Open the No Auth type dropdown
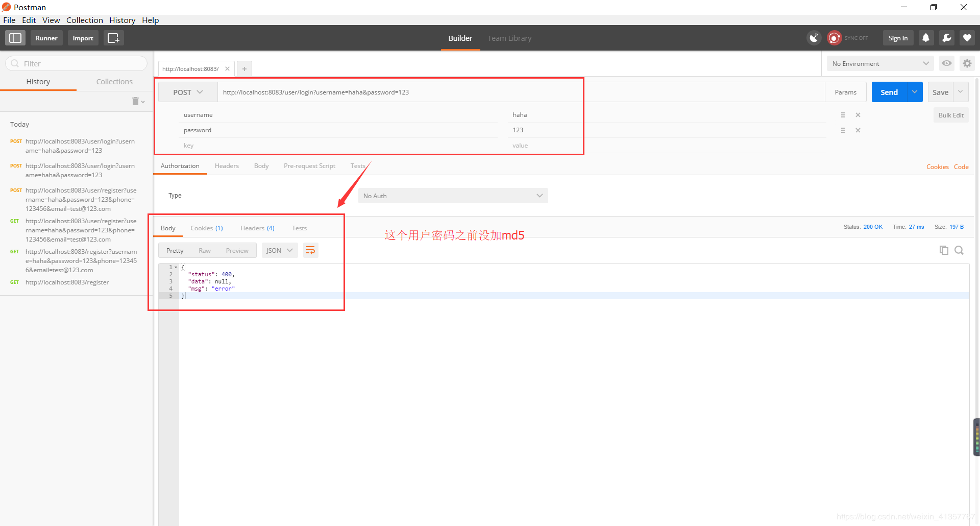 [x=453, y=196]
